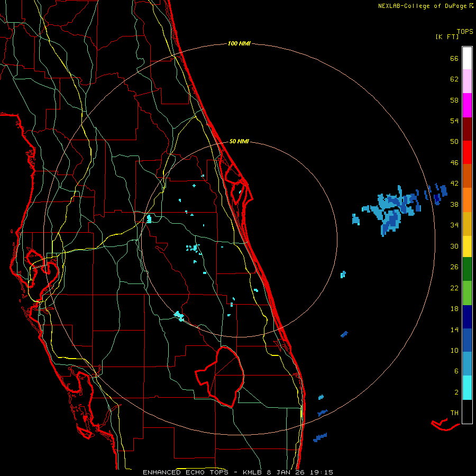Click the 14 legend value
This screenshot has height=476, width=476.
[454, 329]
